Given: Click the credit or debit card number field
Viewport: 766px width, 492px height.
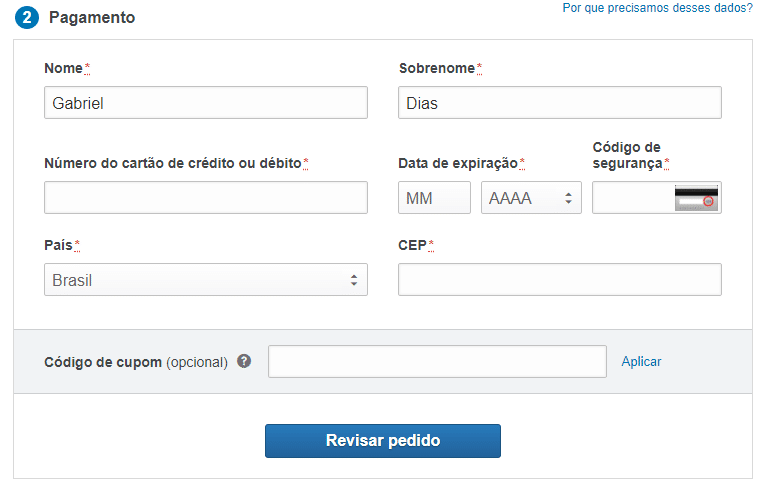Looking at the screenshot, I should (206, 198).
